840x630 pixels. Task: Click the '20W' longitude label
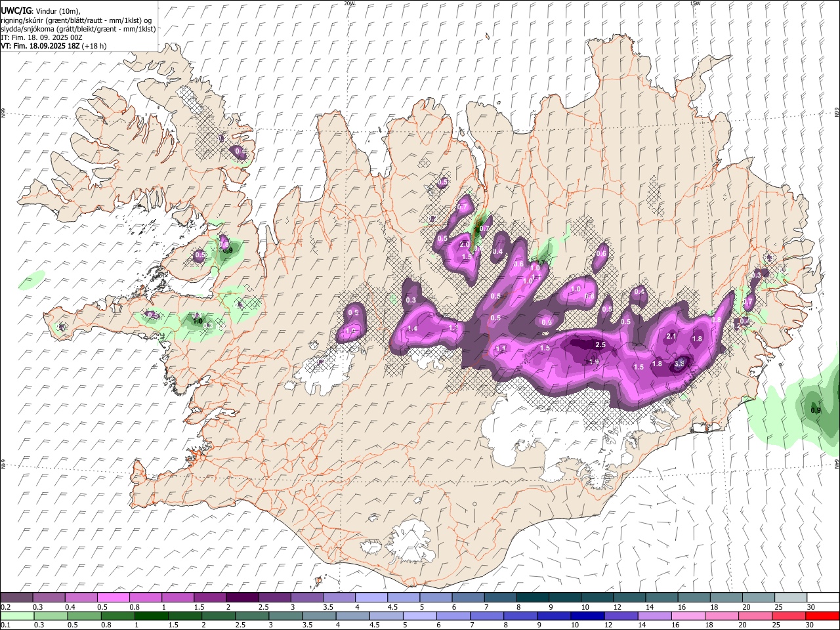coord(349,3)
